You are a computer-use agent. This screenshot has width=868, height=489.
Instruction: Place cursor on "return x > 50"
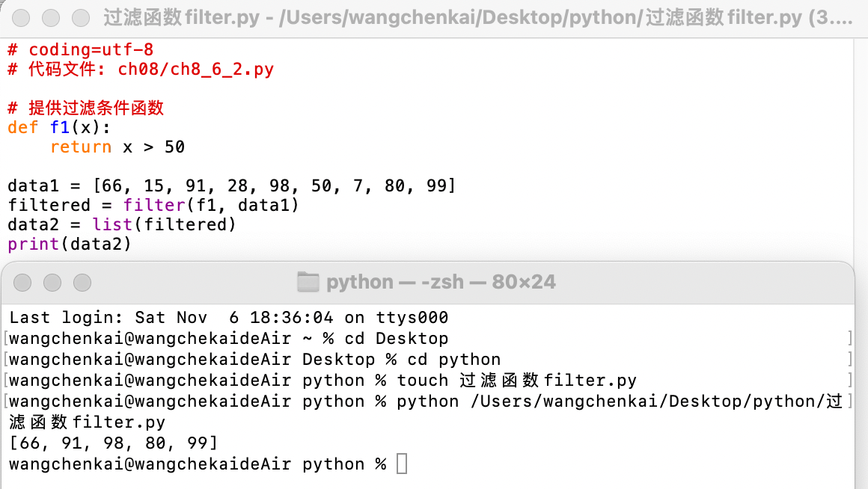117,147
